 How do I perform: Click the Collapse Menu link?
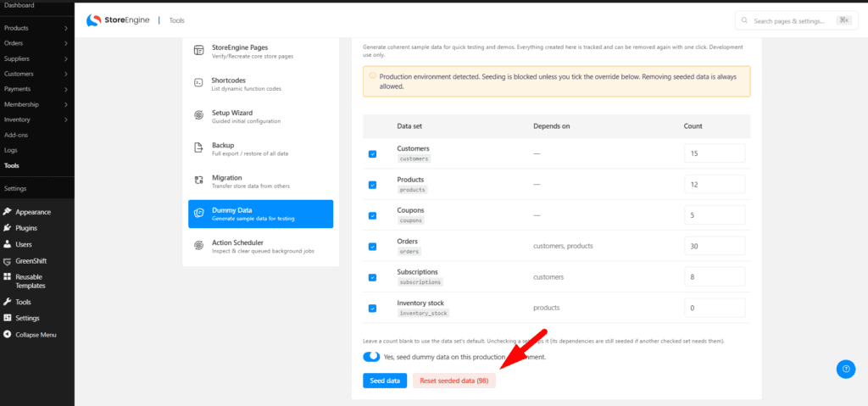point(36,335)
